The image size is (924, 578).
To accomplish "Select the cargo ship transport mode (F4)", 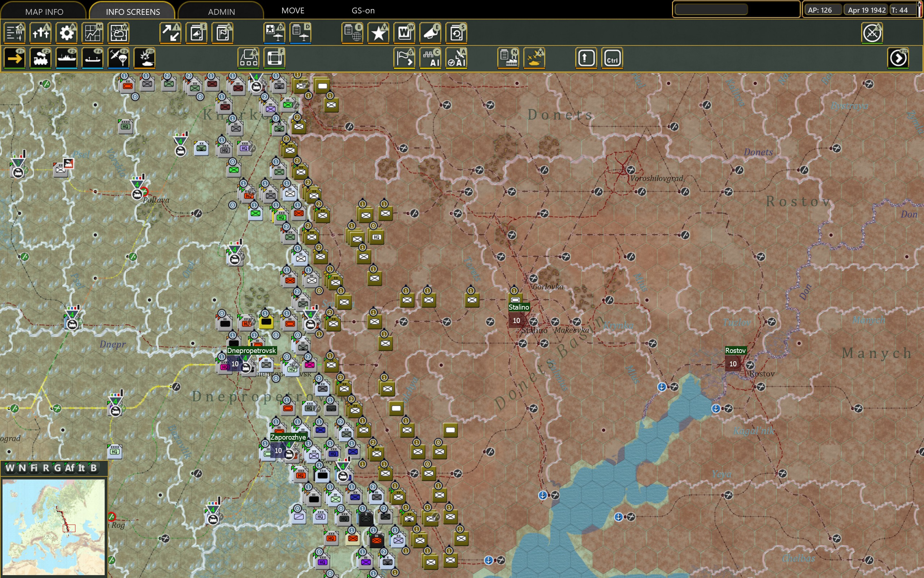I will coord(93,59).
